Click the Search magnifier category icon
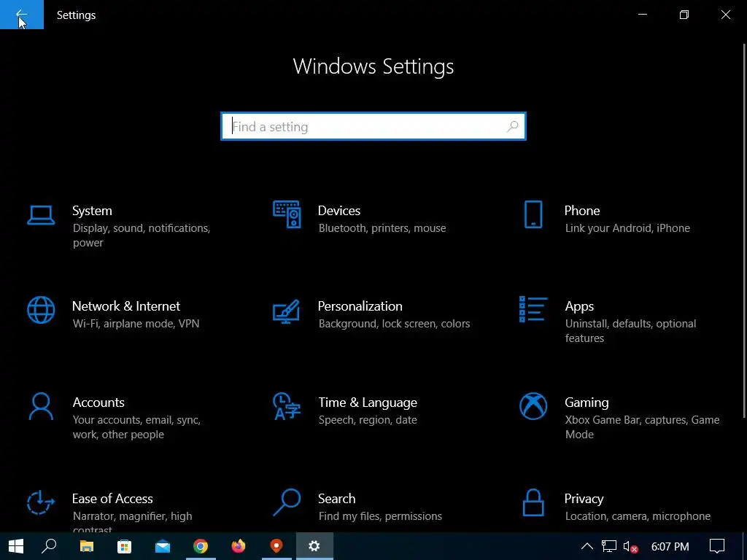 pos(286,502)
